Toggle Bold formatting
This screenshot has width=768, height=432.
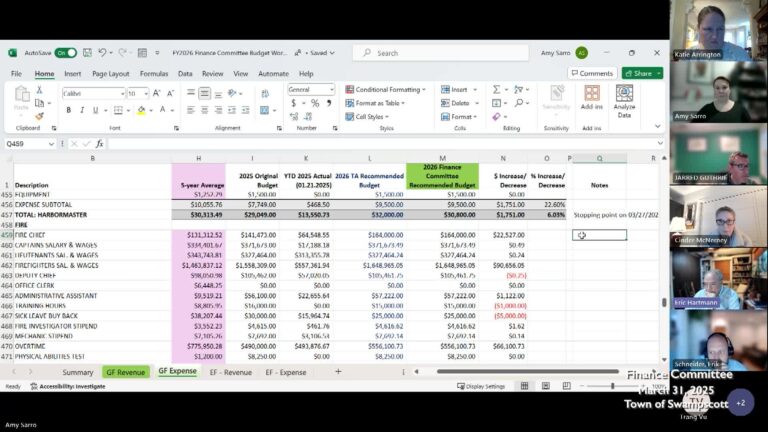[67, 110]
